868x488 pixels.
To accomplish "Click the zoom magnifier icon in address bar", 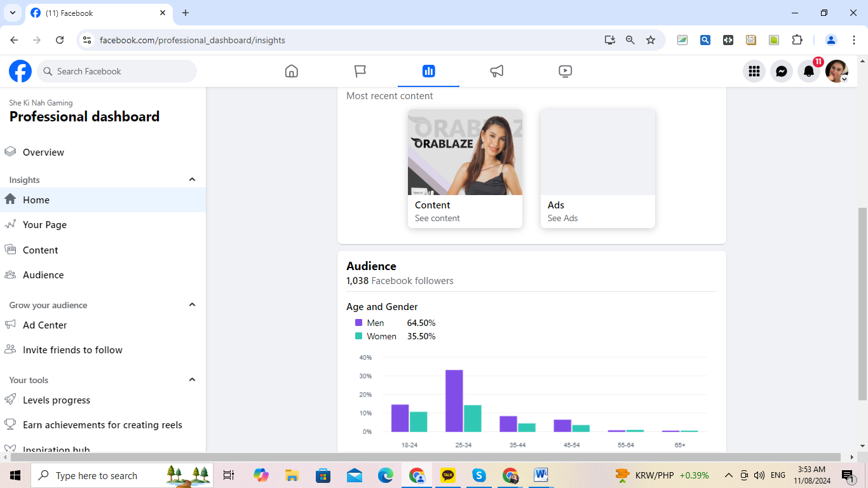I will [630, 40].
